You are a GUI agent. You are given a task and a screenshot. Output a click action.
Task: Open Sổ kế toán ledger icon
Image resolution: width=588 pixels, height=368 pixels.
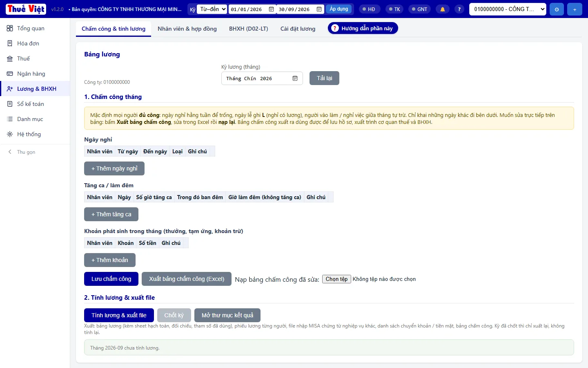tap(10, 104)
